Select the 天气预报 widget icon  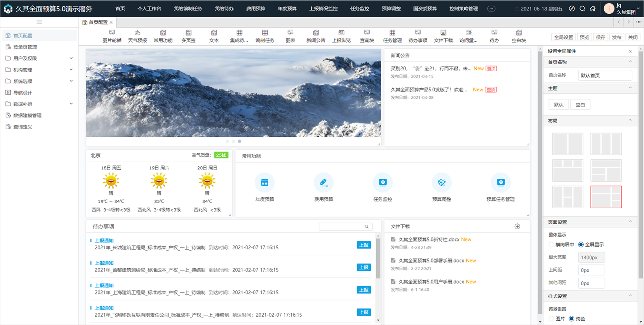(x=138, y=33)
